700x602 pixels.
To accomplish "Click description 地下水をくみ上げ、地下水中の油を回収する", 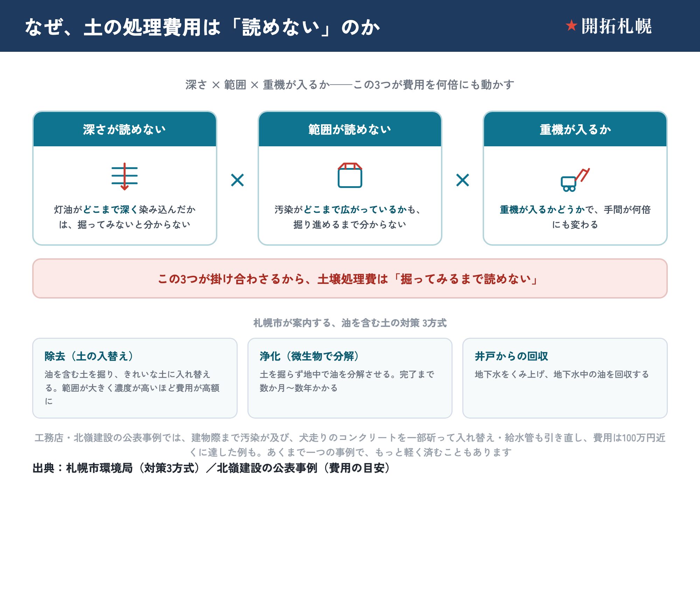I will click(x=562, y=374).
